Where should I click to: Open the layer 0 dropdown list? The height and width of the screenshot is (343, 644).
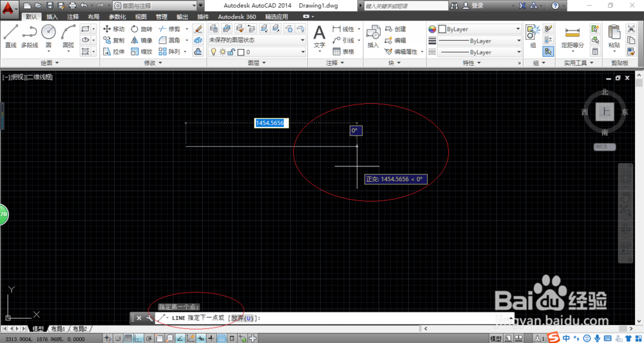(x=257, y=52)
